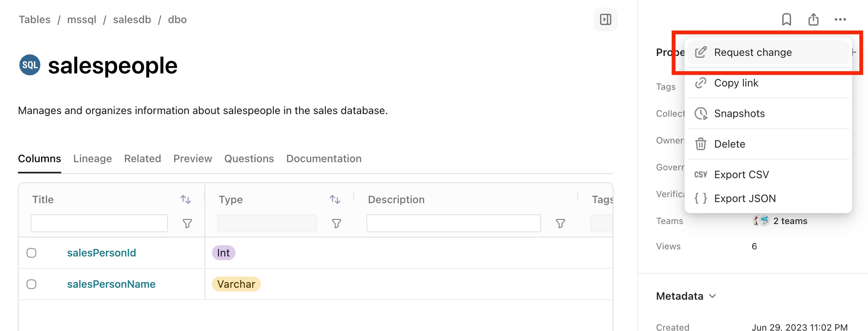Screen dimensions: 868x331
Task: Open the three-dot more options menu
Action: 840,20
